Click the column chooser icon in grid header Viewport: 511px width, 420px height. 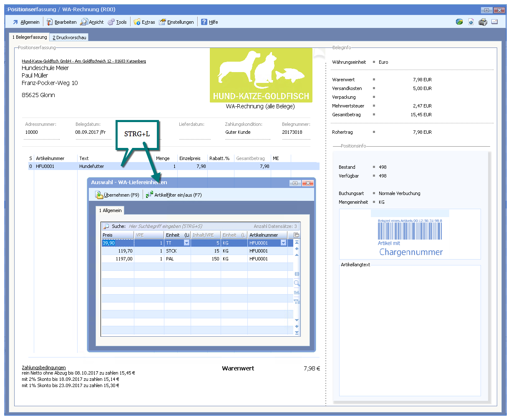[x=297, y=235]
